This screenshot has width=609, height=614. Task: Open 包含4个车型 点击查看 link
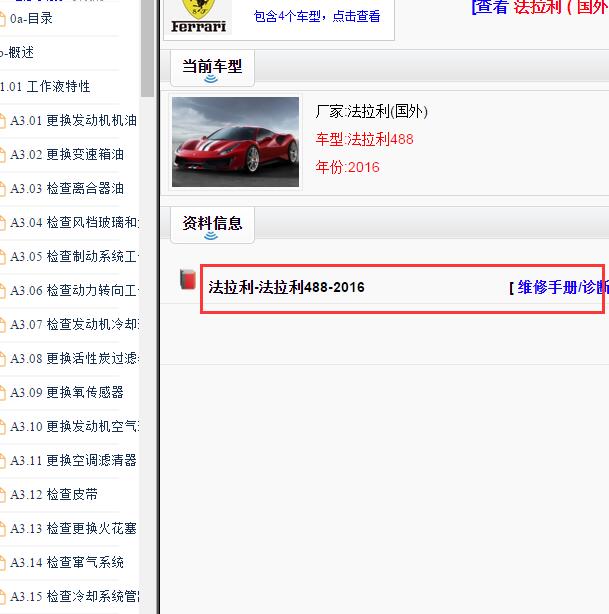(317, 16)
